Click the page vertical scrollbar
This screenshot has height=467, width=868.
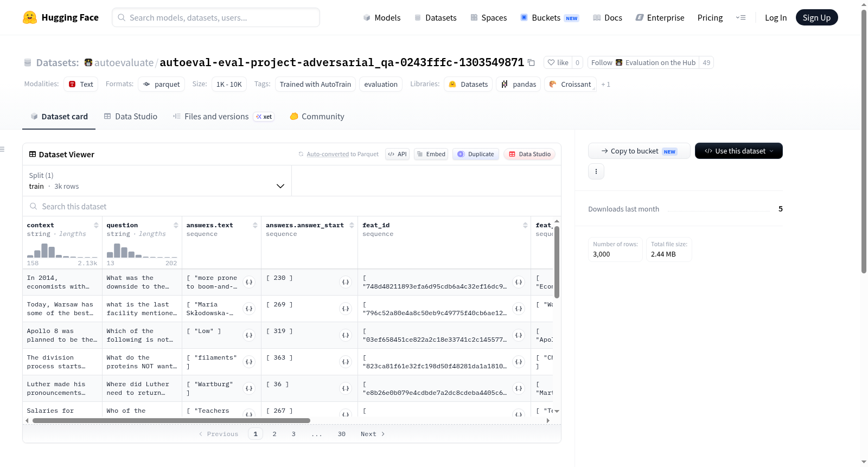[x=864, y=141]
